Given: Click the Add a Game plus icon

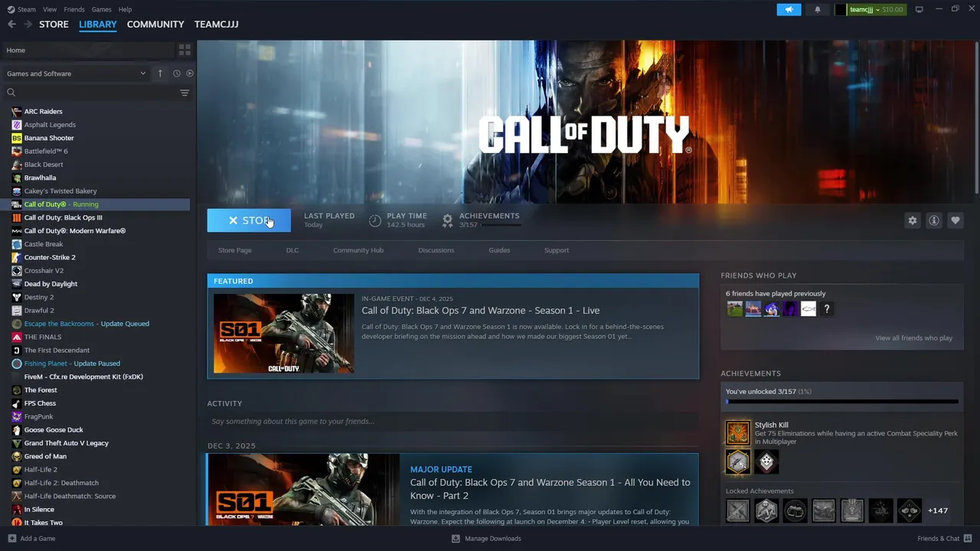Looking at the screenshot, I should tap(11, 538).
